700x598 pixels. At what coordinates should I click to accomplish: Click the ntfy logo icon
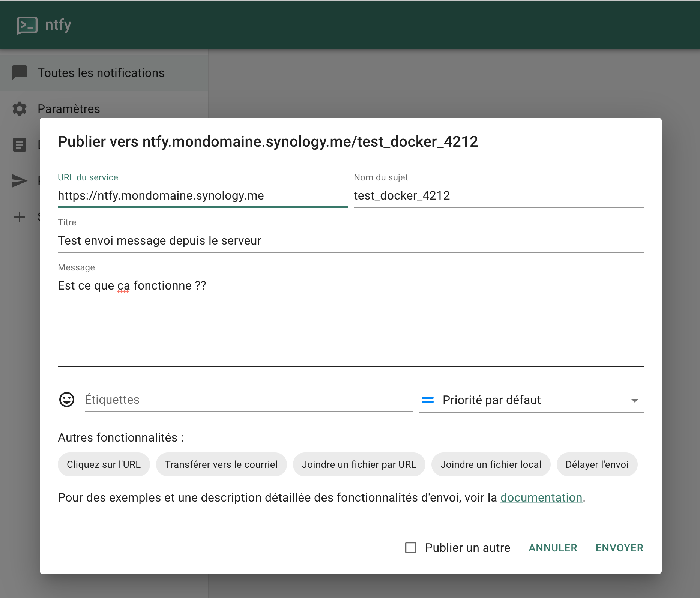tap(27, 25)
